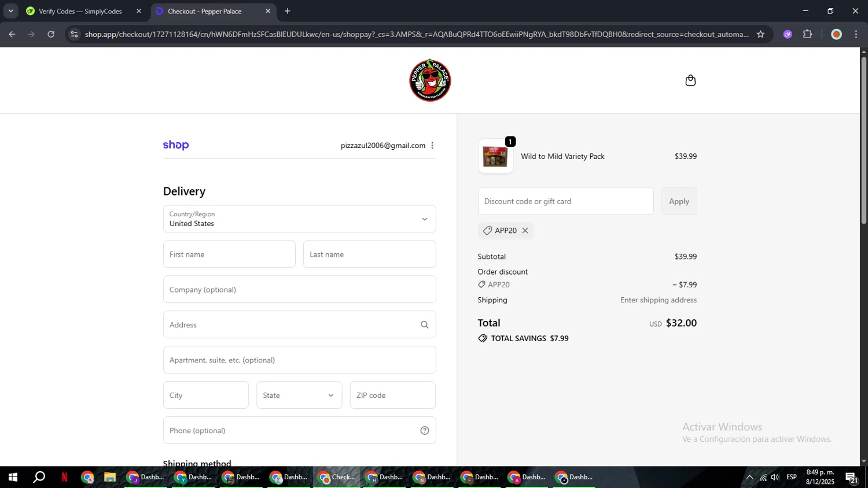Image resolution: width=868 pixels, height=488 pixels.
Task: Open network settings tray icon
Action: 763,478
